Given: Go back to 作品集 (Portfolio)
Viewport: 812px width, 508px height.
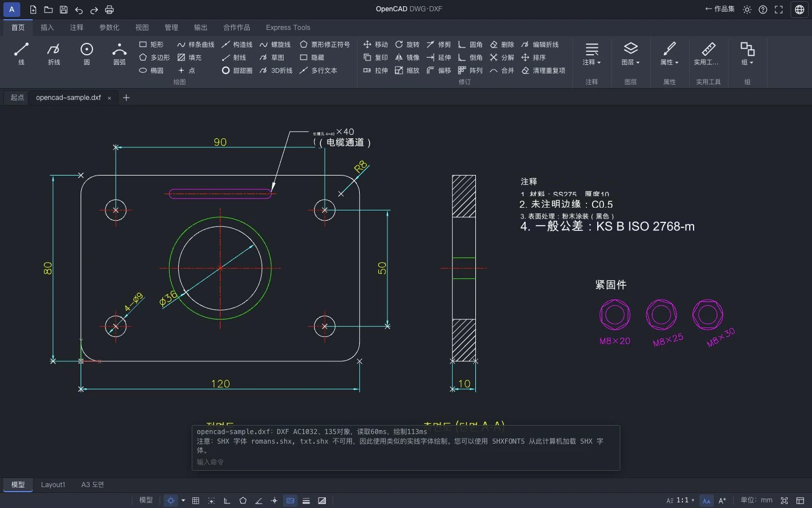Looking at the screenshot, I should tap(720, 9).
